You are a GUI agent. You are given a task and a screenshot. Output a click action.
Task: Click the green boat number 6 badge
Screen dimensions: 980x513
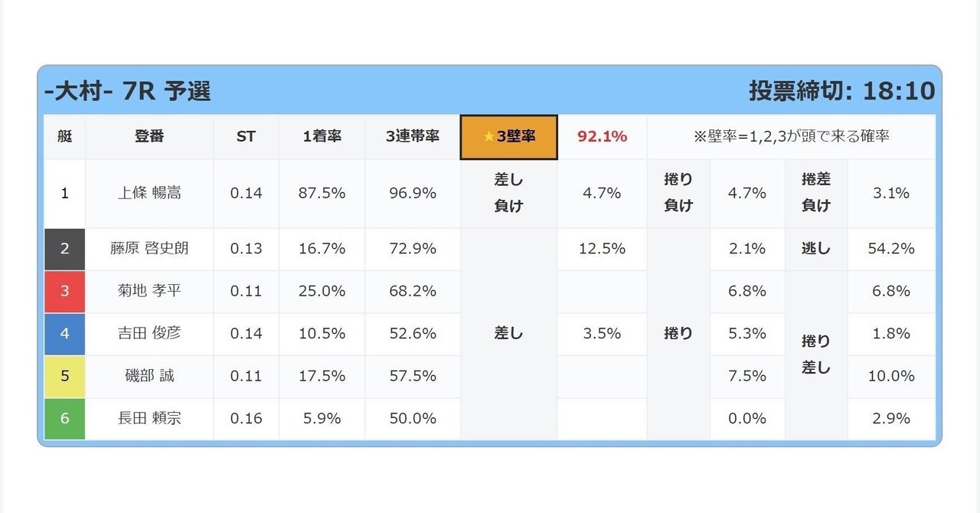[64, 418]
